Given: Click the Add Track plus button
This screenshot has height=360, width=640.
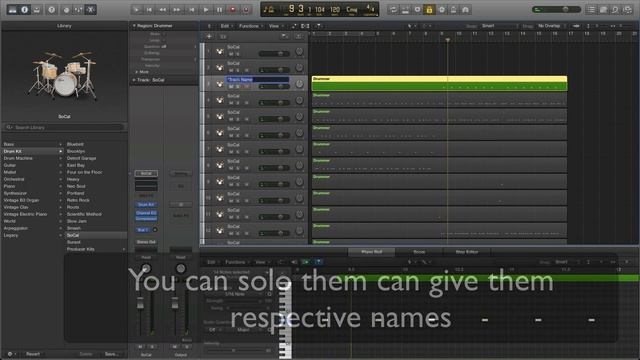Looking at the screenshot, I should click(209, 36).
